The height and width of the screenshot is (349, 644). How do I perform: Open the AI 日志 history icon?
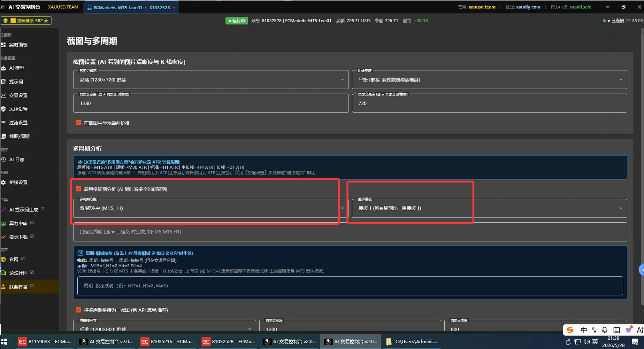4,159
